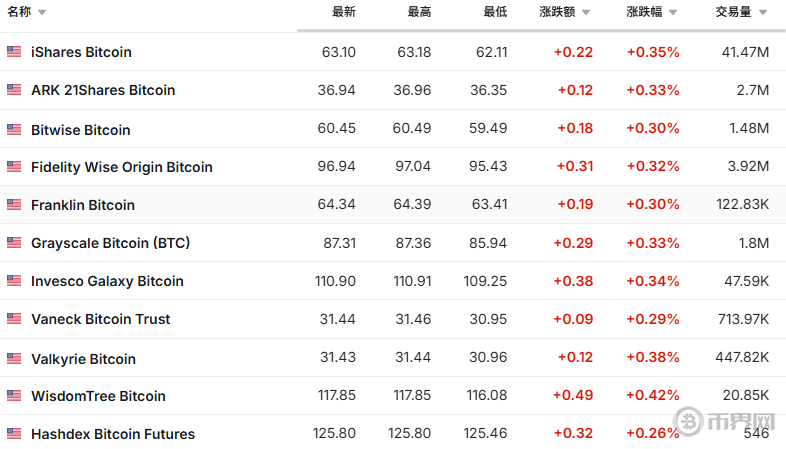The image size is (786, 449).
Task: Click the US flag beside iShares Bitcoin
Action: pos(14,52)
